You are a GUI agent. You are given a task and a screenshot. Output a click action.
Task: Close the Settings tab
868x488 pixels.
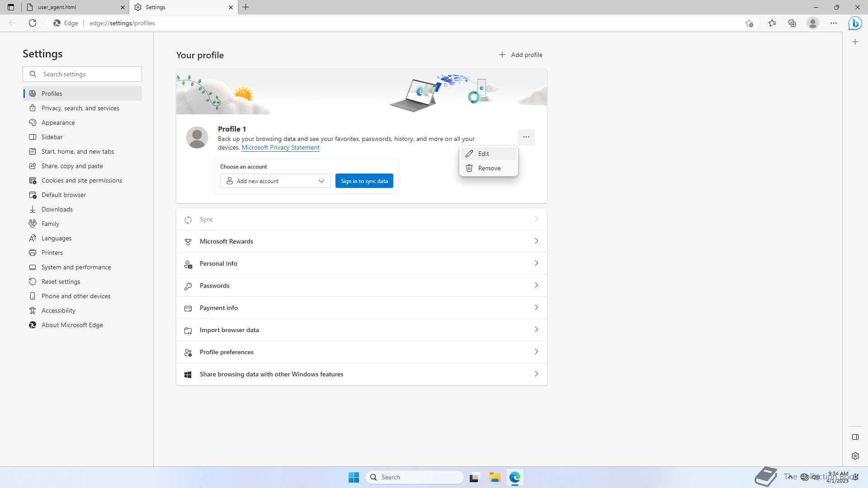(231, 7)
